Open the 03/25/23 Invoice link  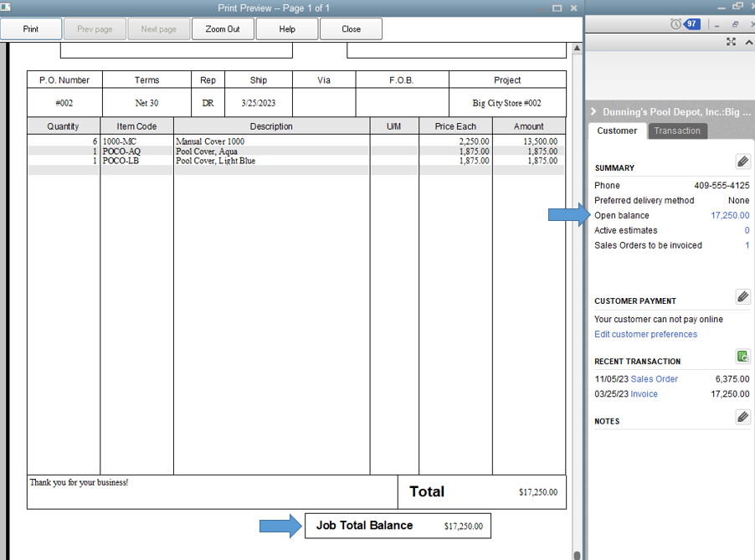(644, 394)
